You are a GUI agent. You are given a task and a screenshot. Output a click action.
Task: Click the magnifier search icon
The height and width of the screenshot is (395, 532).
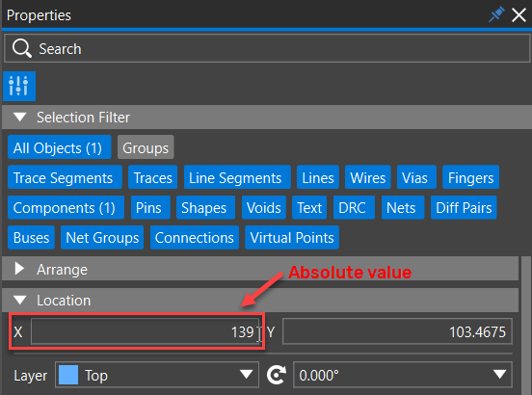click(x=22, y=48)
